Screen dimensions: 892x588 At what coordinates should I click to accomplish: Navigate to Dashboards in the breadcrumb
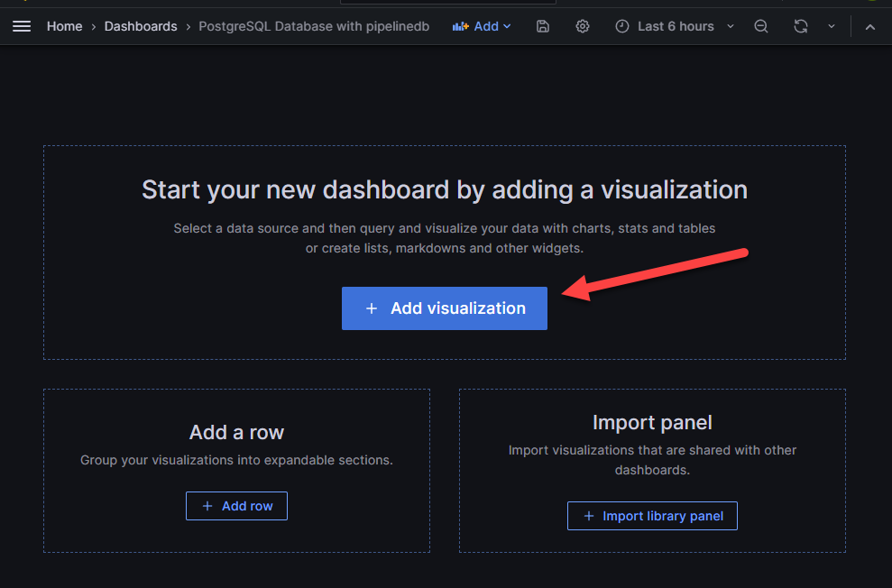coord(141,26)
